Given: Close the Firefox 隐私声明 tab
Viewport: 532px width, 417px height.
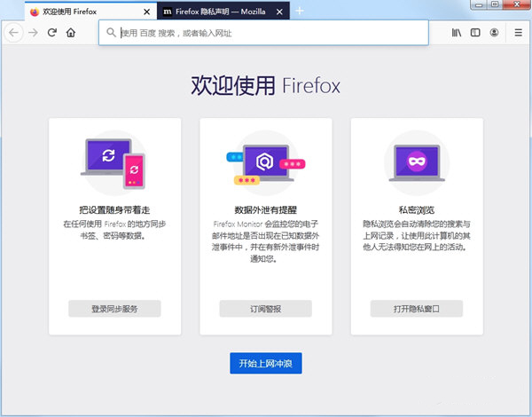Looking at the screenshot, I should click(x=279, y=12).
